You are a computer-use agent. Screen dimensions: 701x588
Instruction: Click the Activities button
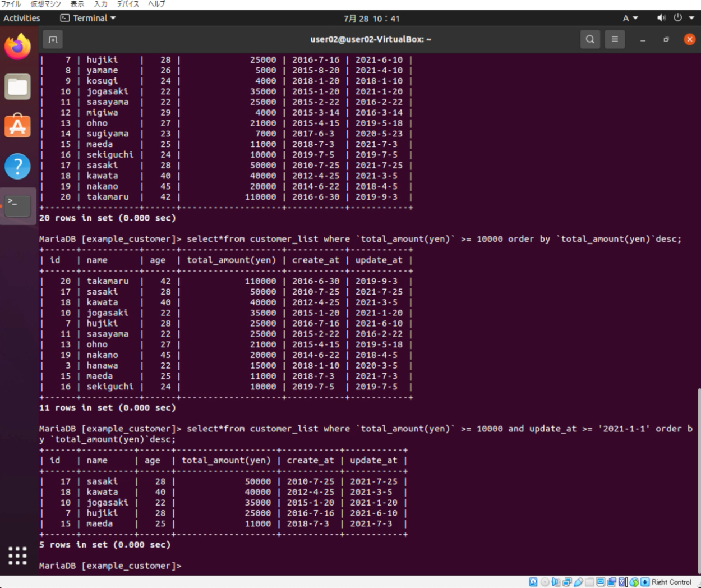[x=22, y=18]
